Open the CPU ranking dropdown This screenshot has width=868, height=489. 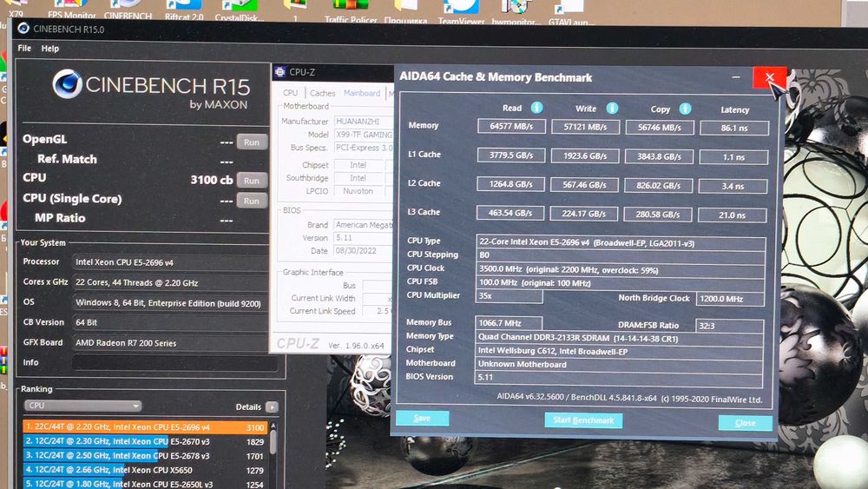pos(82,406)
